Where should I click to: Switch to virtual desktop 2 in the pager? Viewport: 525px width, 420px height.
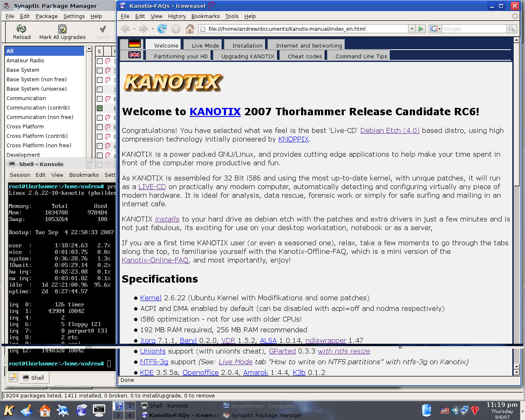[x=130, y=406]
